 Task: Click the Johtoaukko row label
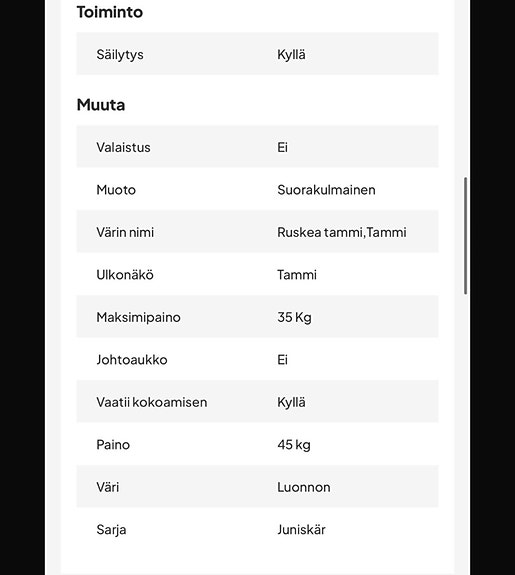click(x=132, y=360)
